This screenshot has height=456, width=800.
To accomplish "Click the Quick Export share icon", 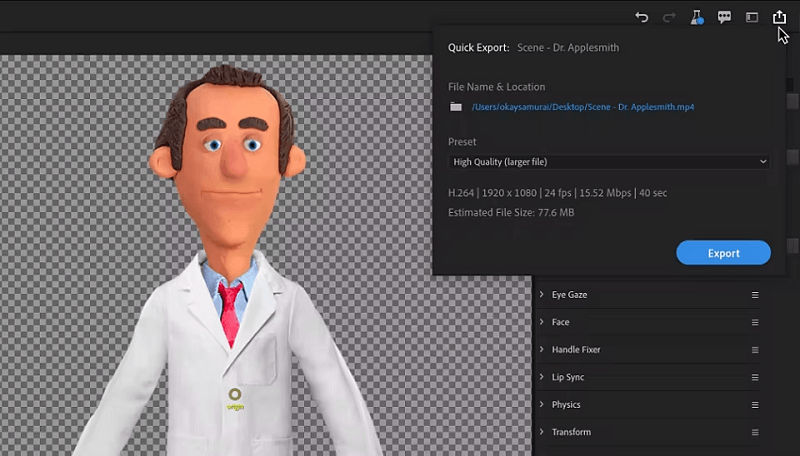I will point(779,17).
